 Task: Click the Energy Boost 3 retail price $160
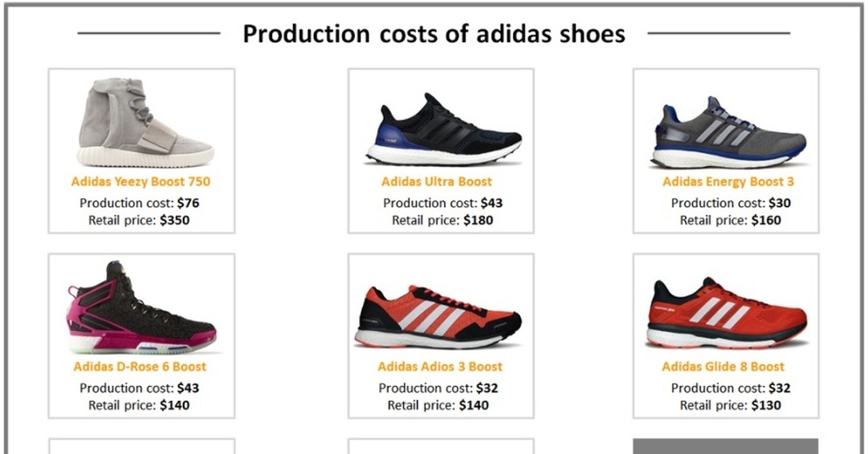click(765, 220)
